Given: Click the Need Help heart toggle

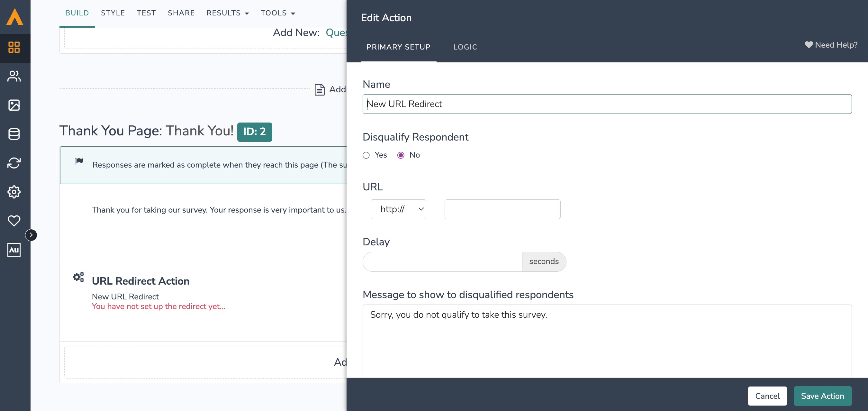Looking at the screenshot, I should [x=809, y=45].
